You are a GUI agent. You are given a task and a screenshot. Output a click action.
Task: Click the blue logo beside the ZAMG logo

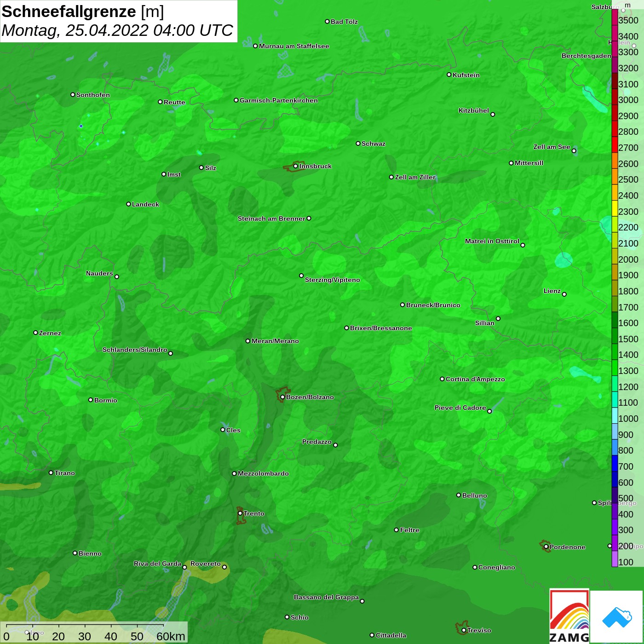[x=616, y=617]
